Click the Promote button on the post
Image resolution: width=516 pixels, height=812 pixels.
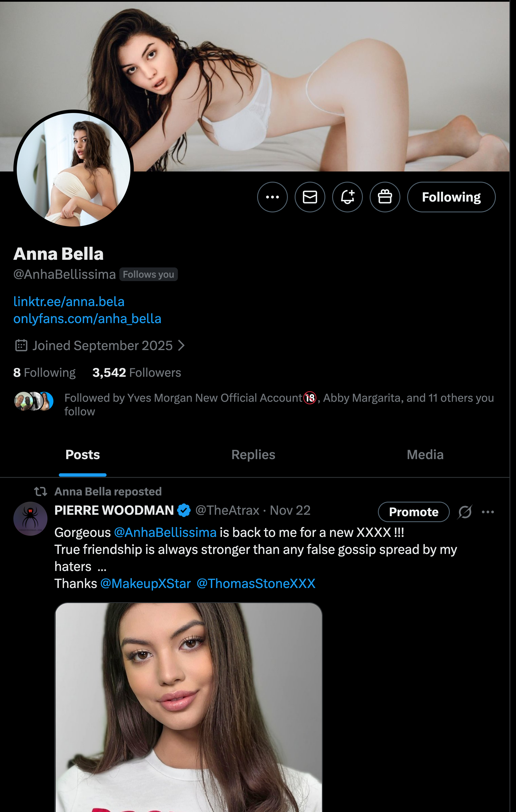(413, 512)
